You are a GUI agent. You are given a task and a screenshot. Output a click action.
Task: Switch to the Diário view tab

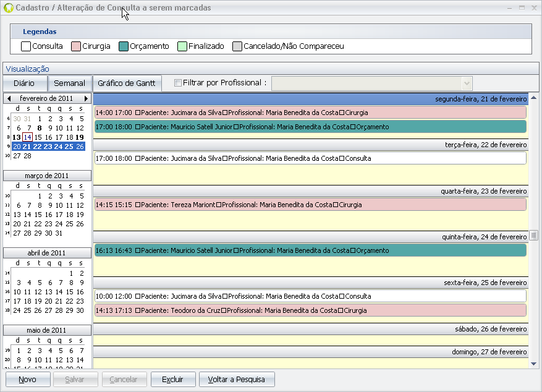coord(24,83)
